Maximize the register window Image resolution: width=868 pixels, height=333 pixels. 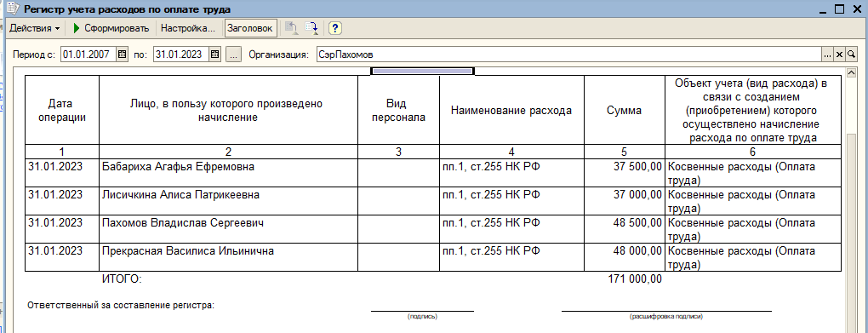(839, 9)
